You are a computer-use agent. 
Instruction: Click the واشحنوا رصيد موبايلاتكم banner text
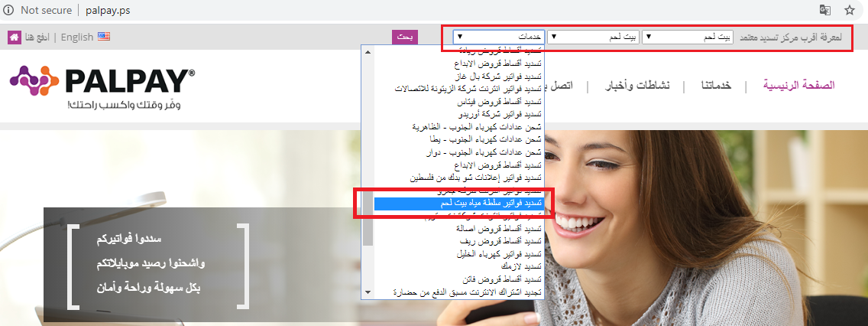tap(150, 264)
